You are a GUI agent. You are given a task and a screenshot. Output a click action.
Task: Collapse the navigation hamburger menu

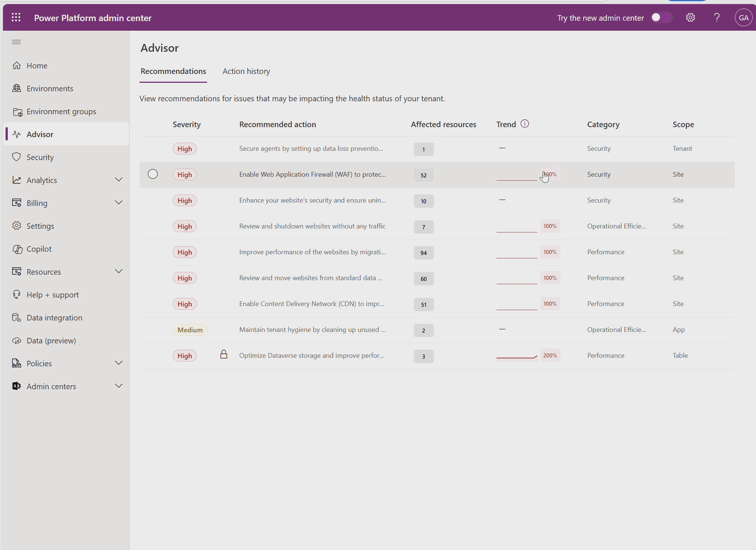[16, 42]
